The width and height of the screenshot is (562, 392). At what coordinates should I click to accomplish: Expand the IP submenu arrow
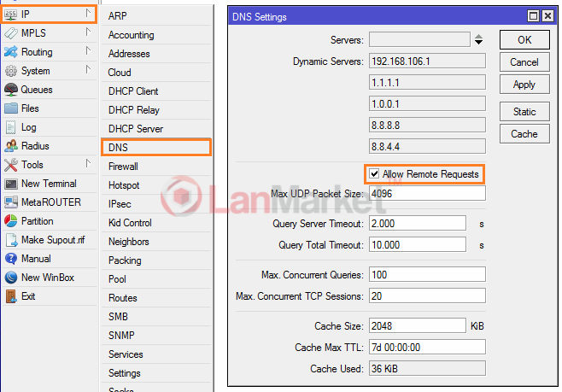[x=88, y=14]
